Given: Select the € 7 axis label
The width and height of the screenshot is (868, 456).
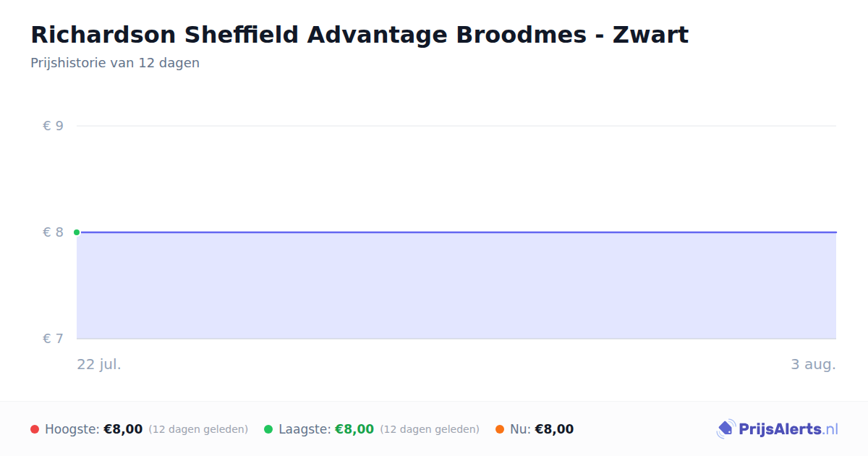Looking at the screenshot, I should [x=53, y=339].
